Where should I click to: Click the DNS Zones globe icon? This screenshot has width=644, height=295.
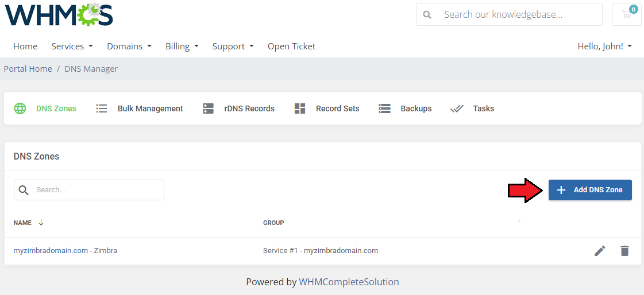20,108
